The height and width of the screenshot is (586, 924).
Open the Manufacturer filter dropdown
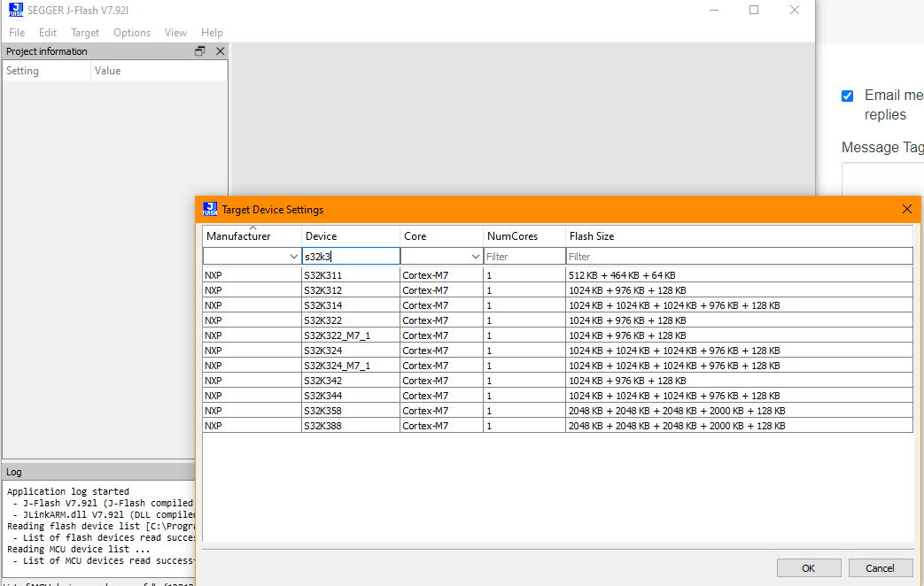[292, 256]
